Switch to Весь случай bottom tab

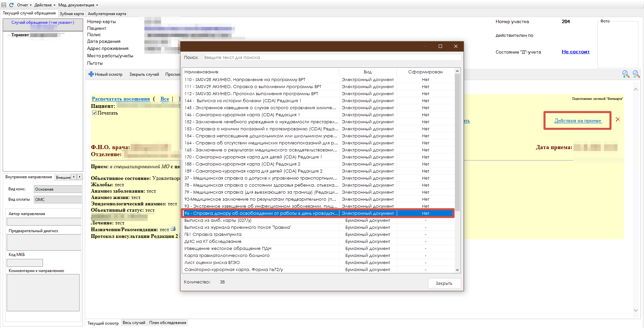pyautogui.click(x=134, y=323)
